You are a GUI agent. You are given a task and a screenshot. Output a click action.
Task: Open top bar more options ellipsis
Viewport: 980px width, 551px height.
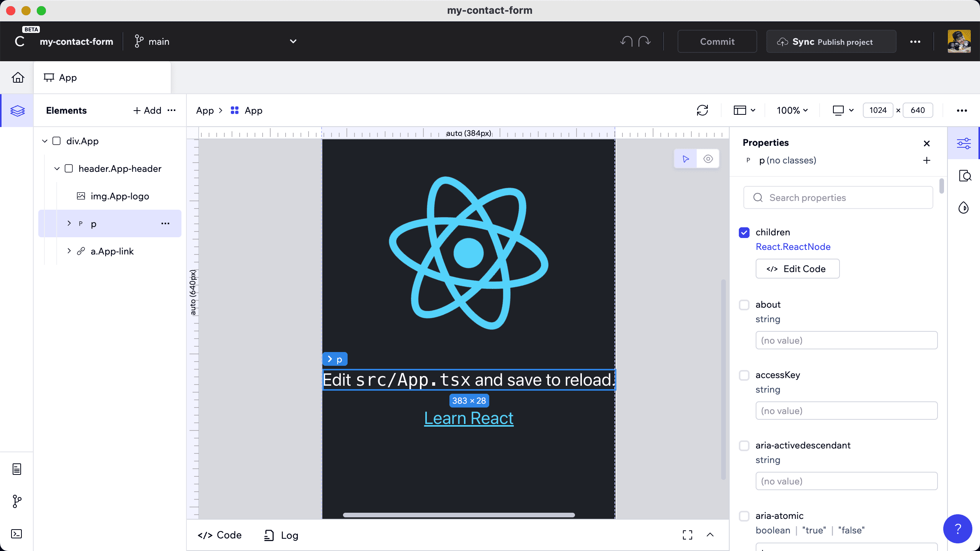(x=915, y=42)
